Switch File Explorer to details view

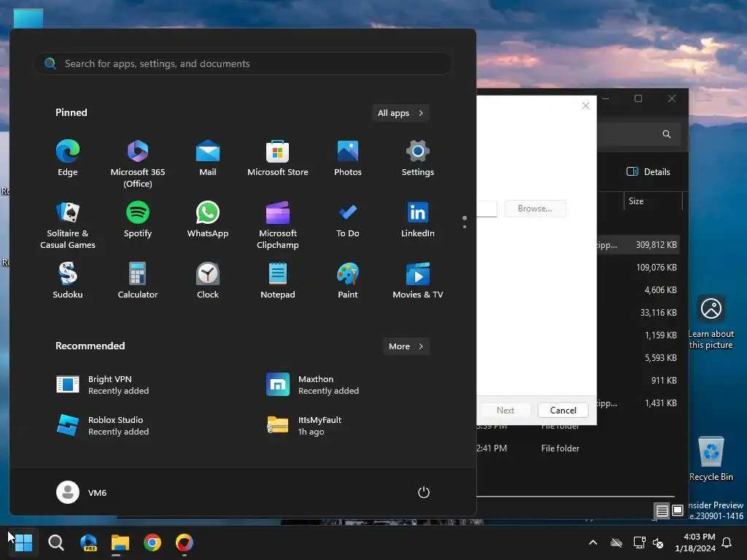662,511
